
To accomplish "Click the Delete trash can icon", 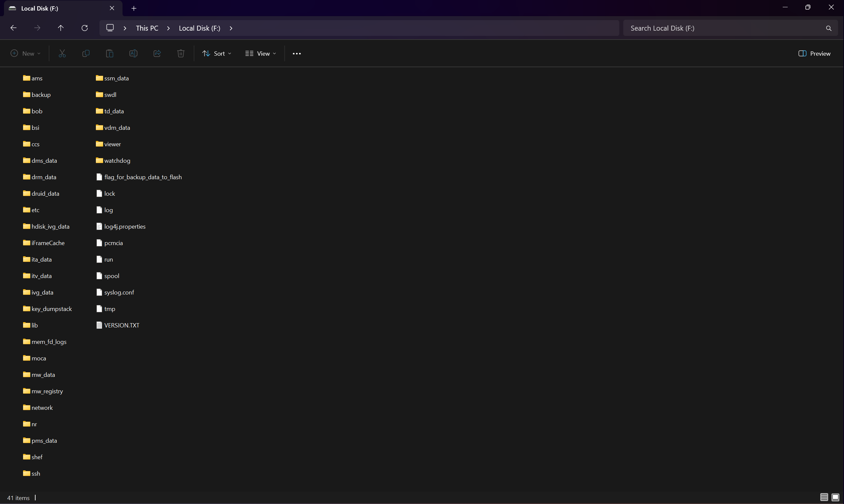I will click(x=181, y=54).
